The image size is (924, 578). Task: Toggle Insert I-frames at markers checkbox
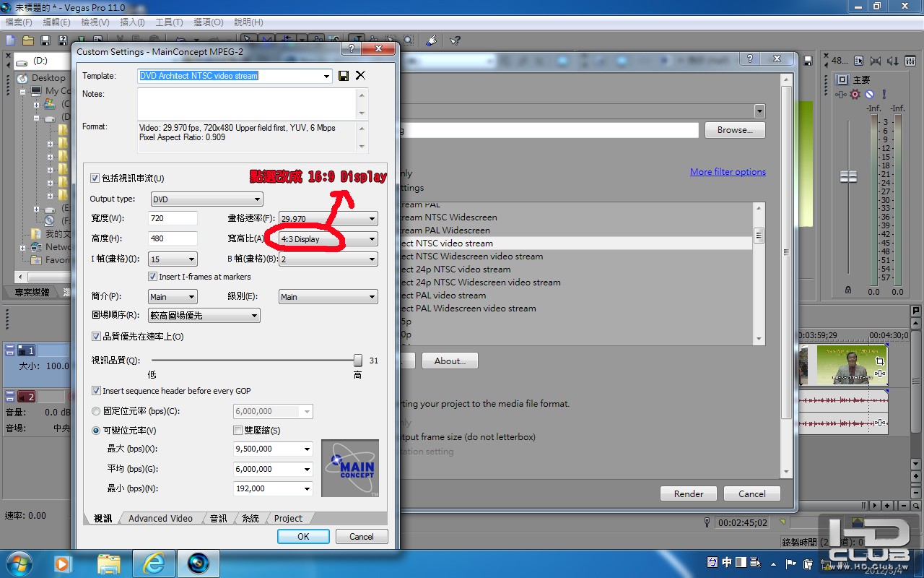pyautogui.click(x=152, y=277)
